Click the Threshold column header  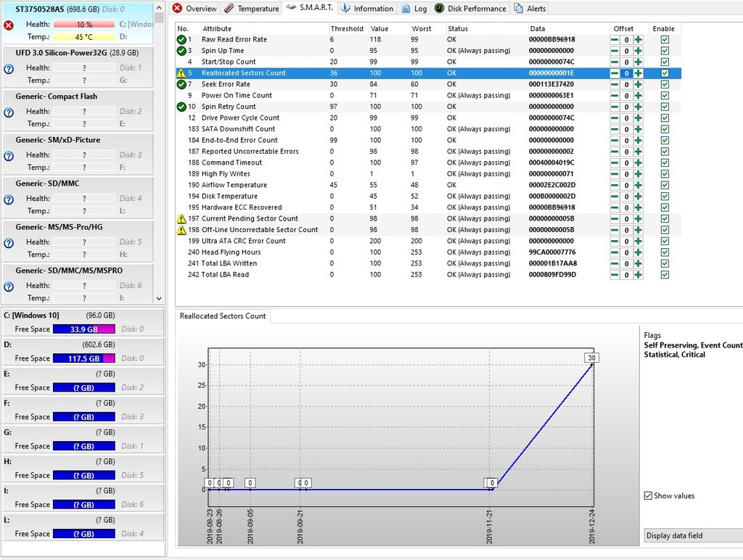pyautogui.click(x=347, y=29)
